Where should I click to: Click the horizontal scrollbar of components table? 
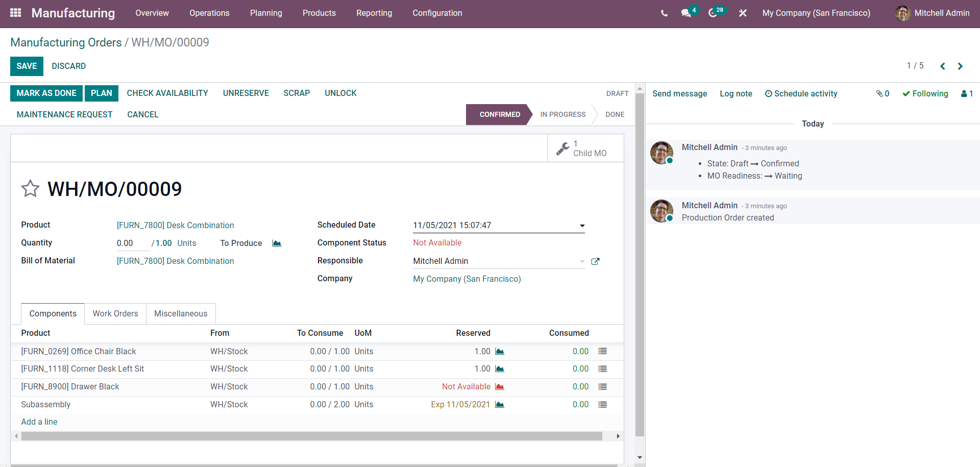pyautogui.click(x=312, y=436)
